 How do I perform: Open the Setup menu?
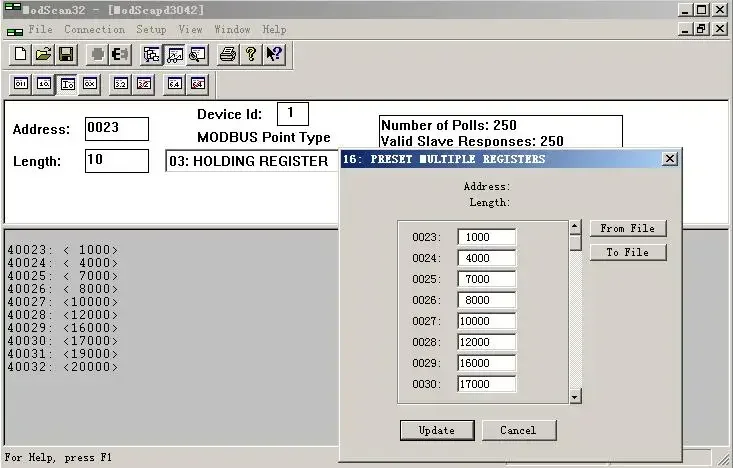tap(151, 30)
